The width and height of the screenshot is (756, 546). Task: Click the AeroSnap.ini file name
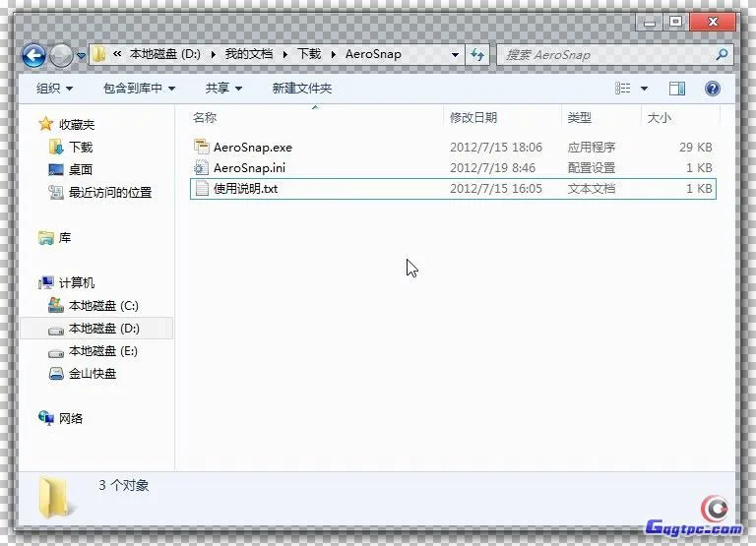(x=249, y=167)
